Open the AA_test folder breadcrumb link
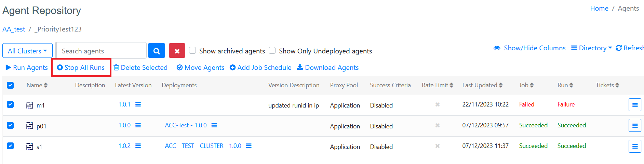This screenshot has width=644, height=164. pos(14,29)
